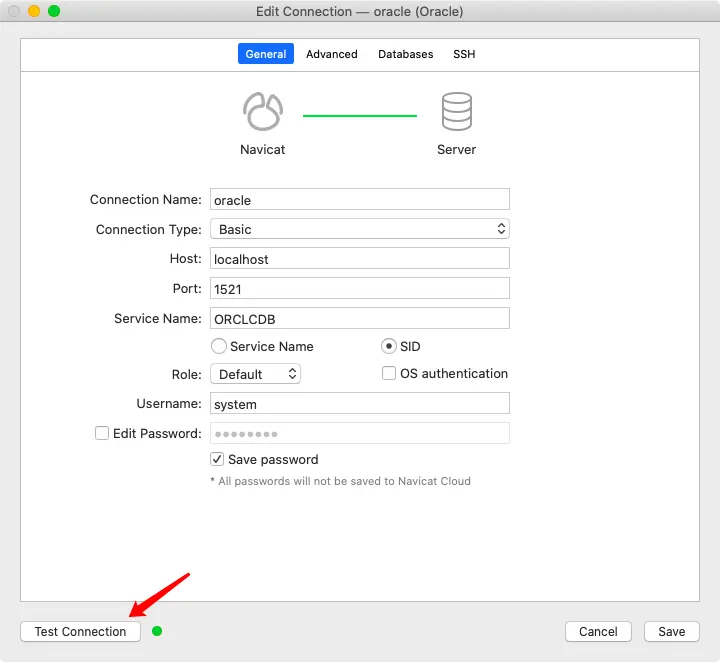Click the green zoom window button
Image resolution: width=720 pixels, height=662 pixels.
[x=54, y=11]
